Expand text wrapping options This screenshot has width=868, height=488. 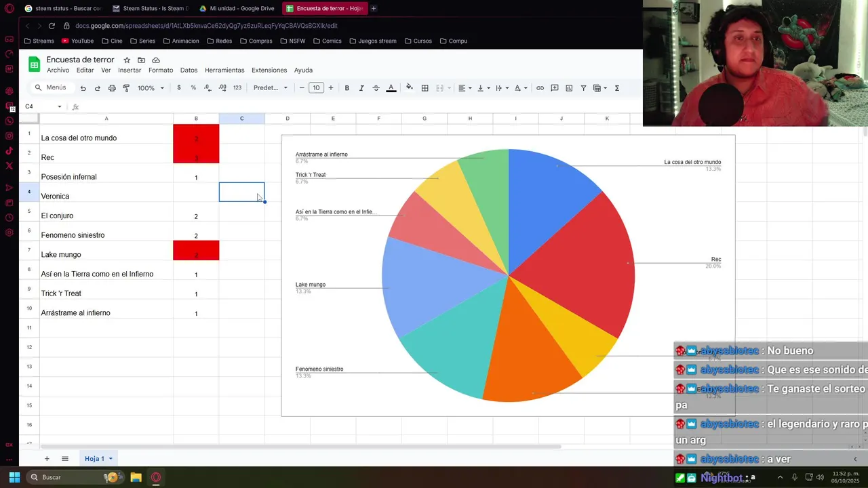pos(502,88)
